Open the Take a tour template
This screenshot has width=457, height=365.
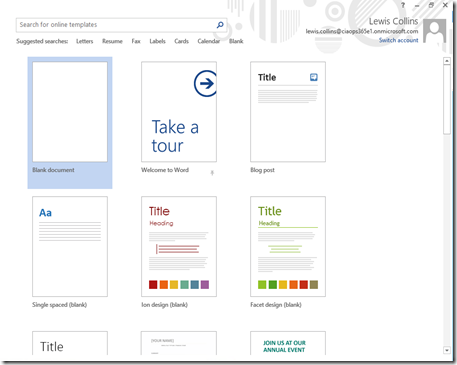tap(179, 112)
